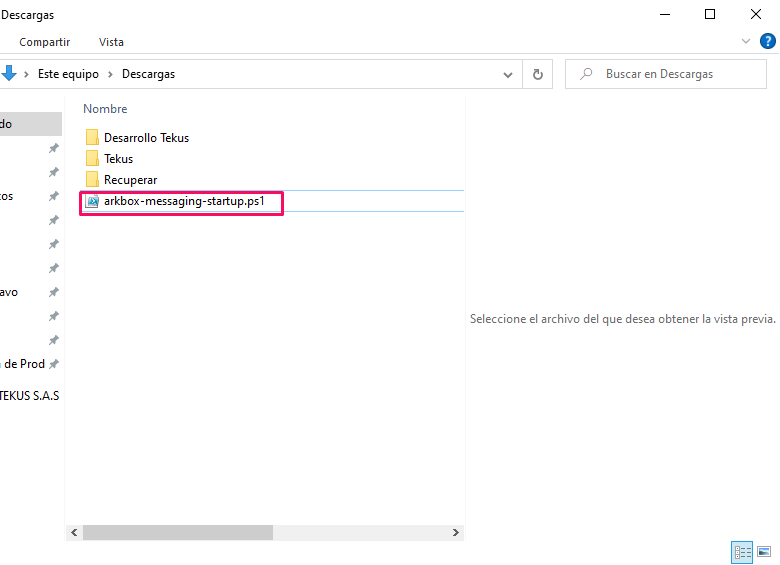The height and width of the screenshot is (565, 780).
Task: Sort files by Nombre column header
Action: pyautogui.click(x=105, y=109)
